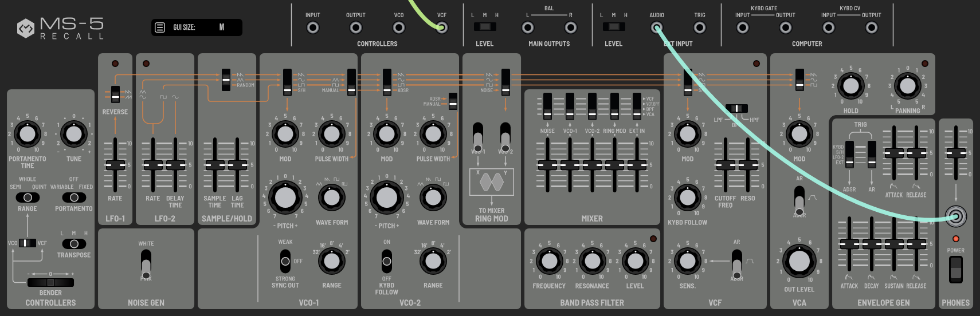This screenshot has width=980, height=316.
Task: Toggle the Noise Gen WHITE/PINK switch
Action: [146, 264]
